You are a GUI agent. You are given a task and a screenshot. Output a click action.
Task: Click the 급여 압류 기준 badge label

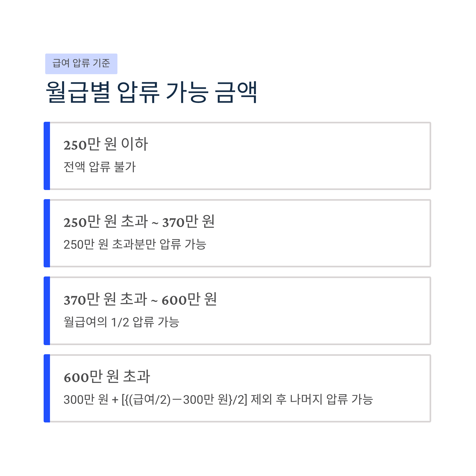[81, 63]
